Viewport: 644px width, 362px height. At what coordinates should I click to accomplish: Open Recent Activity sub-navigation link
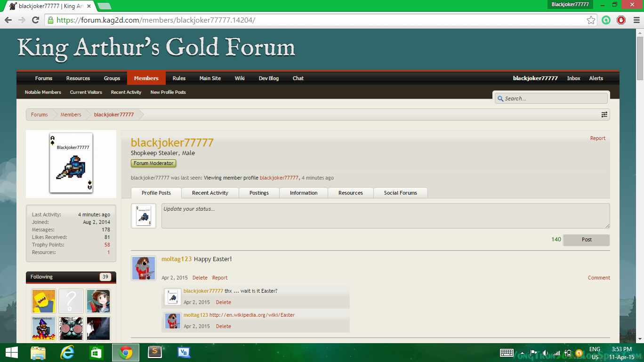[126, 92]
